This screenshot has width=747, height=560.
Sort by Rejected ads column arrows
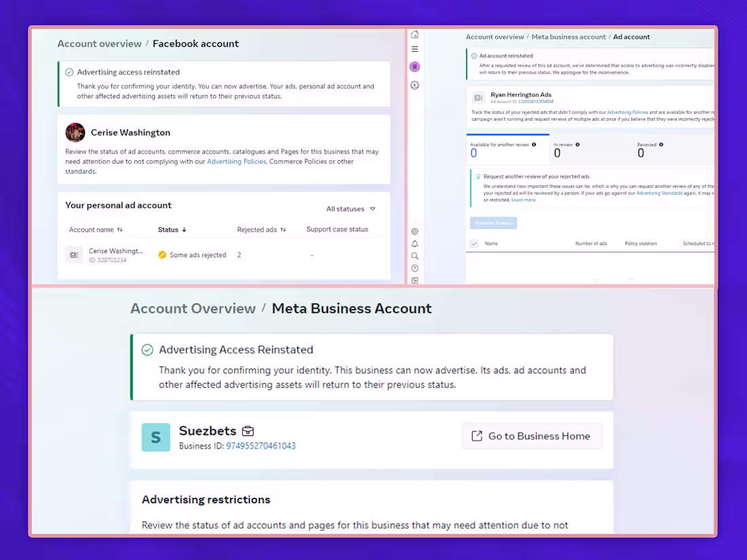point(283,229)
